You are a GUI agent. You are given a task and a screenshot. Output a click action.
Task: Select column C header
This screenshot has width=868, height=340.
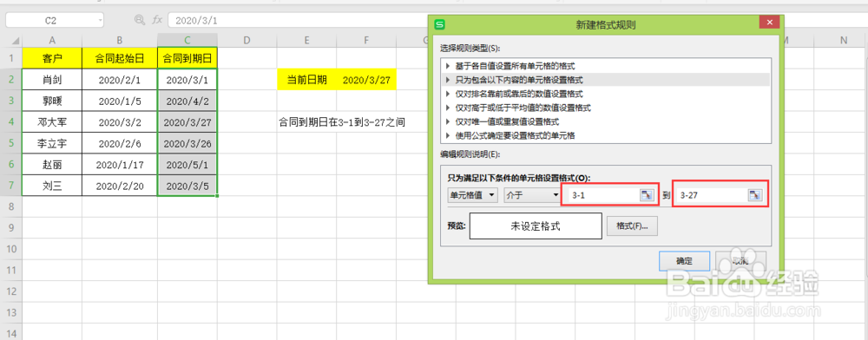point(187,41)
